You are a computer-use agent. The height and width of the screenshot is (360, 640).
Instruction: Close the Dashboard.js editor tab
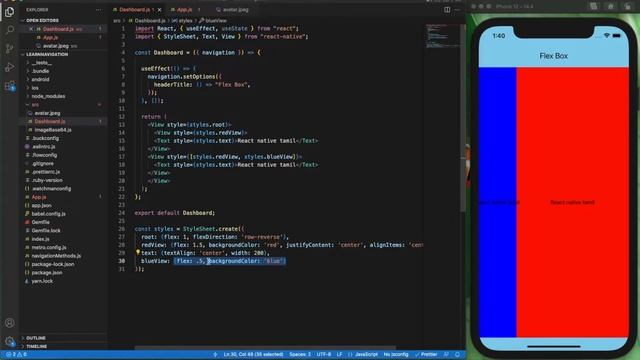[x=160, y=9]
